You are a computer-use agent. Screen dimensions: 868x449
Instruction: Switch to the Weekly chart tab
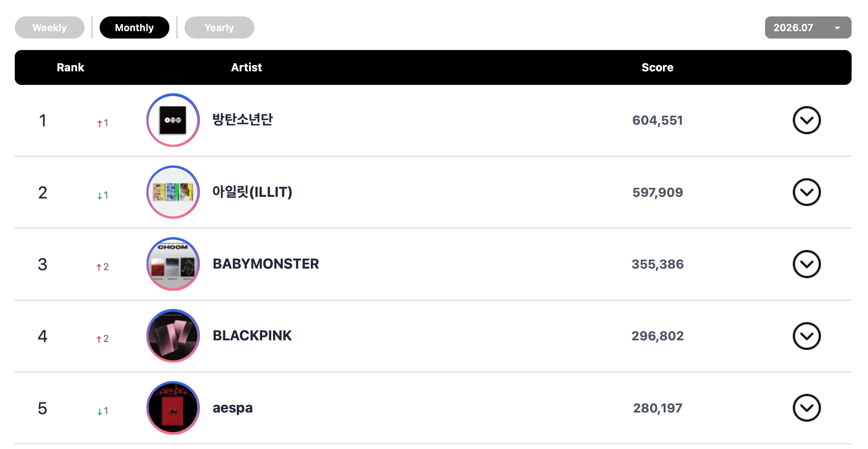(x=50, y=27)
